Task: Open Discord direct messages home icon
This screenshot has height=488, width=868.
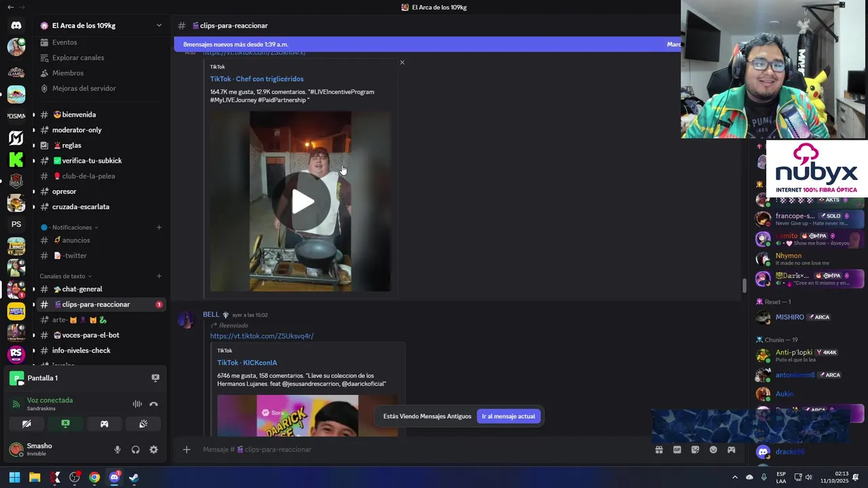Action: coord(16,25)
